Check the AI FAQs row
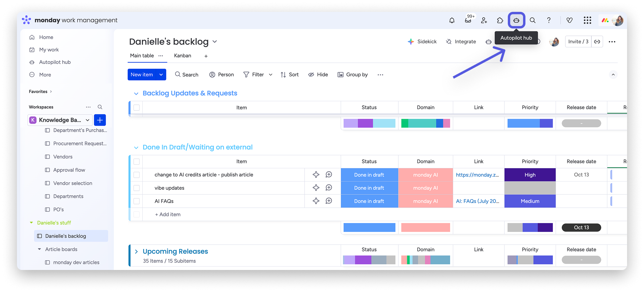This screenshot has width=644, height=292. (137, 201)
